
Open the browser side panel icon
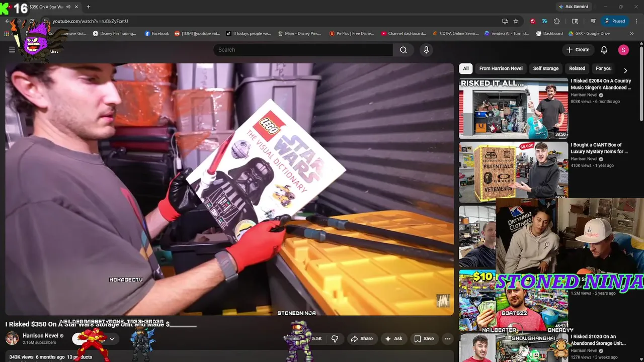(x=575, y=21)
